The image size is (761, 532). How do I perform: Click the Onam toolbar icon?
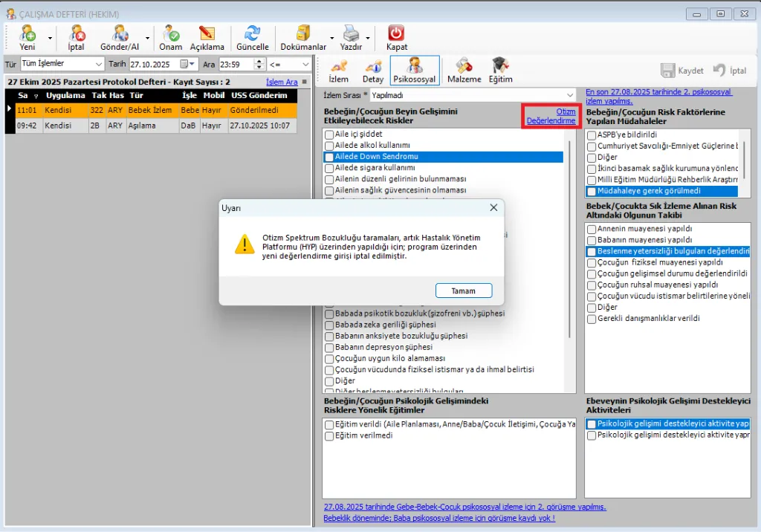(x=171, y=38)
